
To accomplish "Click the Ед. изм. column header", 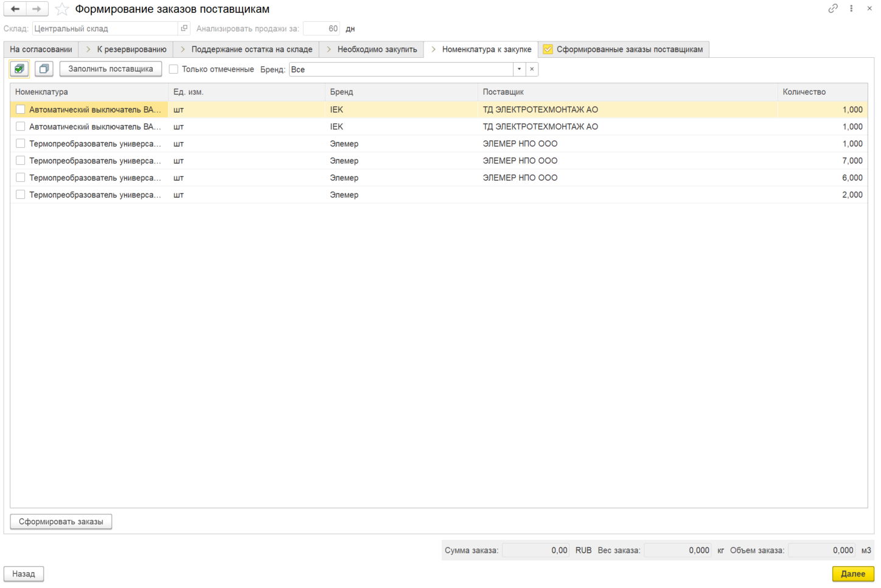I will coord(246,92).
